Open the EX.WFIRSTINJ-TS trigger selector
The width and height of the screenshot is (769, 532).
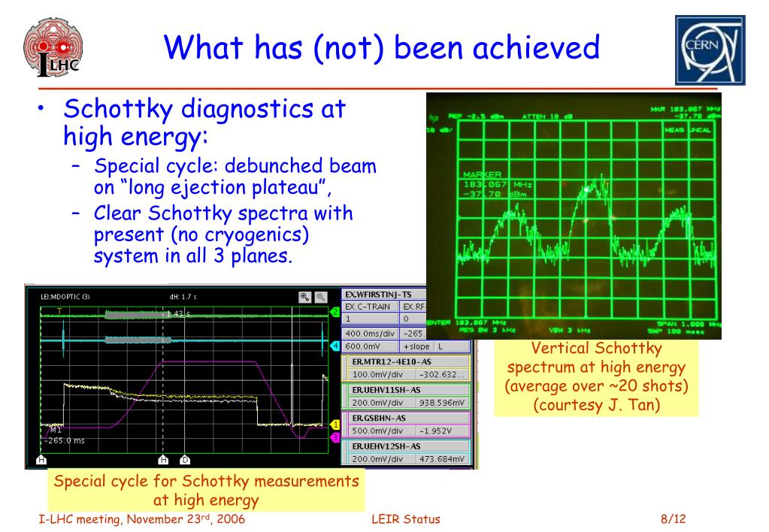pyautogui.click(x=384, y=295)
